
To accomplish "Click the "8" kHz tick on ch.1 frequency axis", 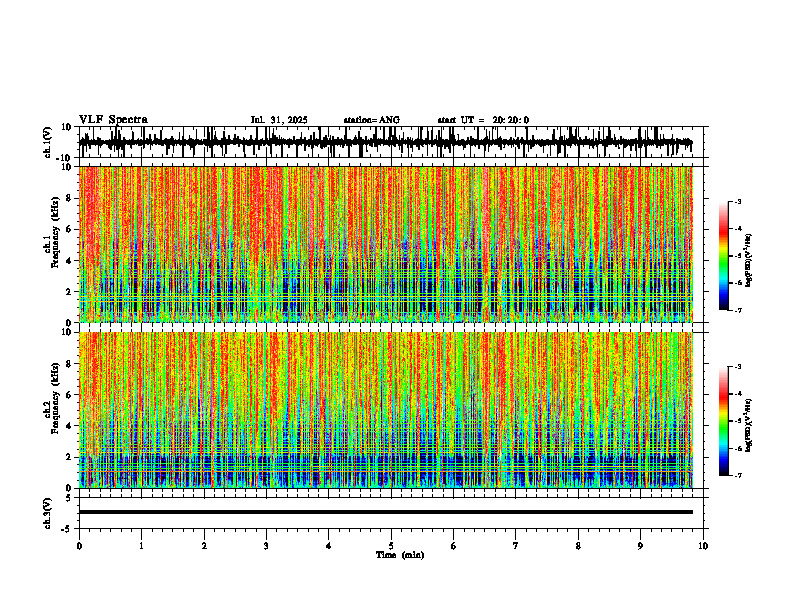I will click(x=69, y=198).
